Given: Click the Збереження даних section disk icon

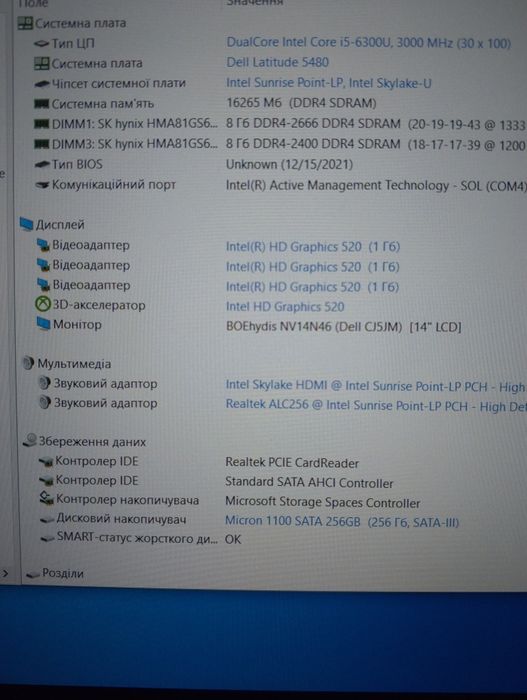Looking at the screenshot, I should coord(29,441).
